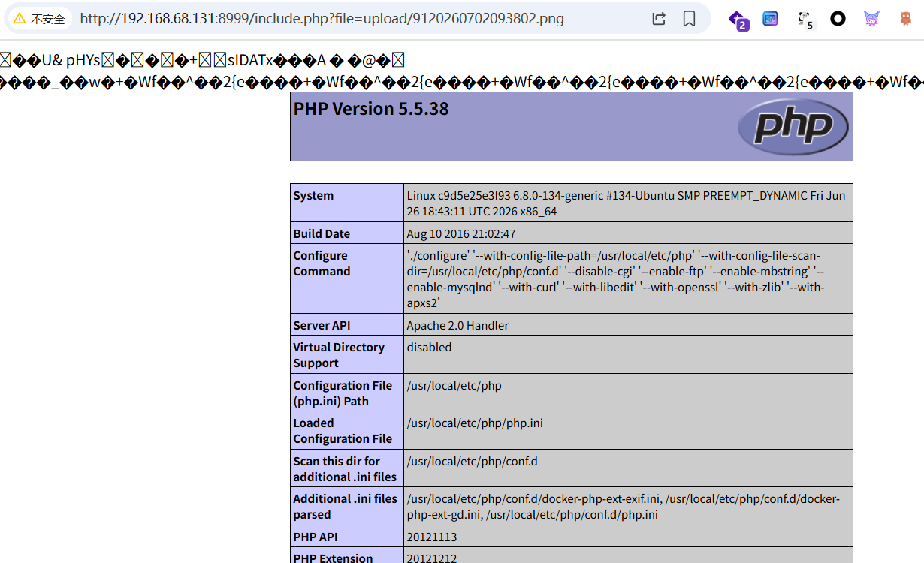Image resolution: width=924 pixels, height=563 pixels.
Task: Focus the URL address bar field
Action: [x=322, y=19]
